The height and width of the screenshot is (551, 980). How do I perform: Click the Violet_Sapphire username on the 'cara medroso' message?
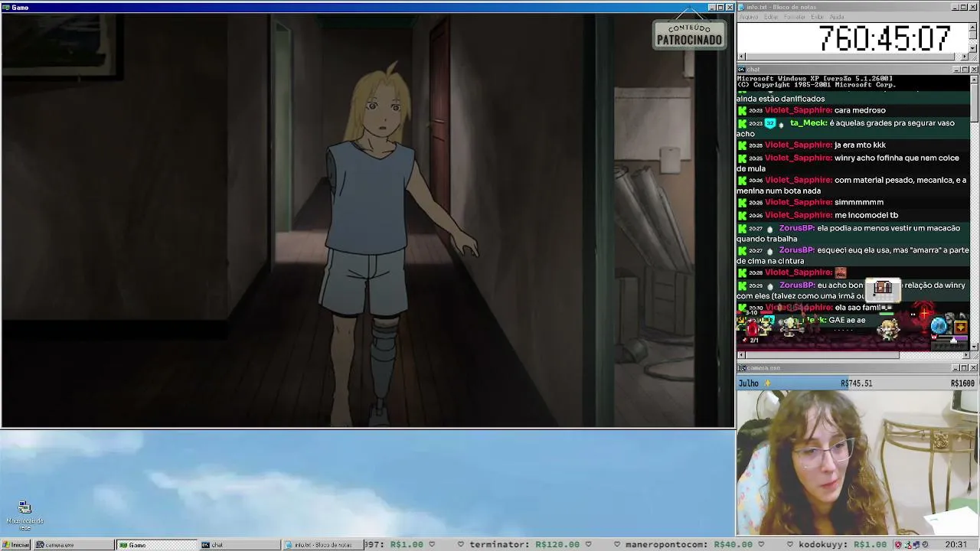(x=798, y=110)
